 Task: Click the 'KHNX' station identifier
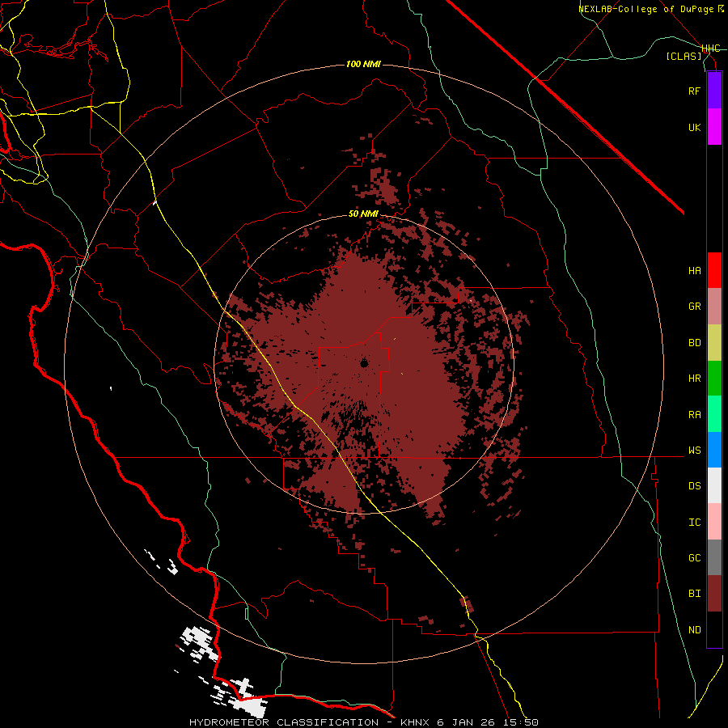point(416,722)
